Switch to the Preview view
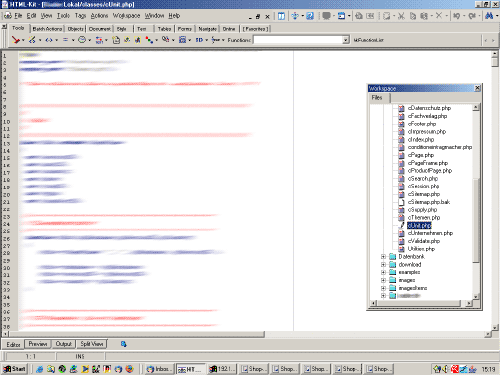This screenshot has width=500, height=375. [x=38, y=344]
